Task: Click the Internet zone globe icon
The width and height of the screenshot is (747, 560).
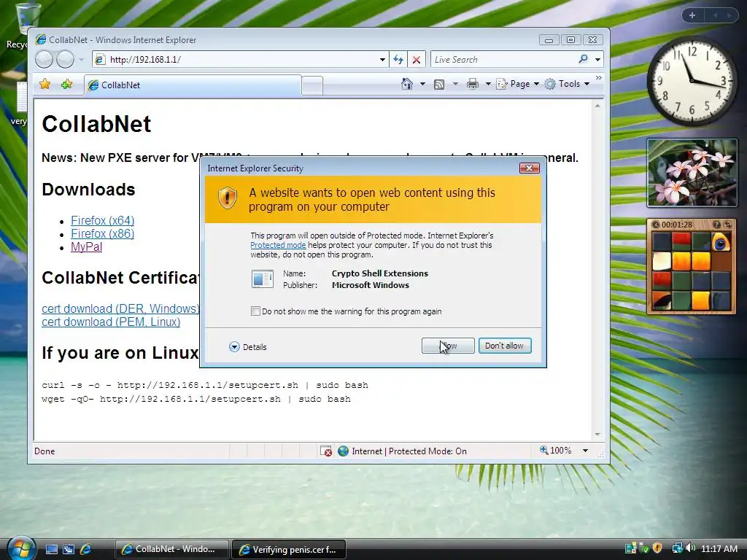Action: tap(343, 451)
